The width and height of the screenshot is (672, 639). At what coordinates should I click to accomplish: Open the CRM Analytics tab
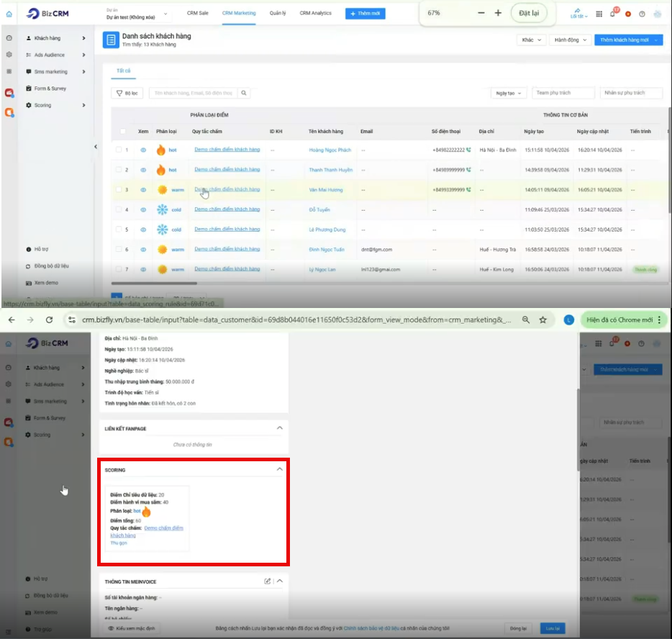tap(315, 13)
